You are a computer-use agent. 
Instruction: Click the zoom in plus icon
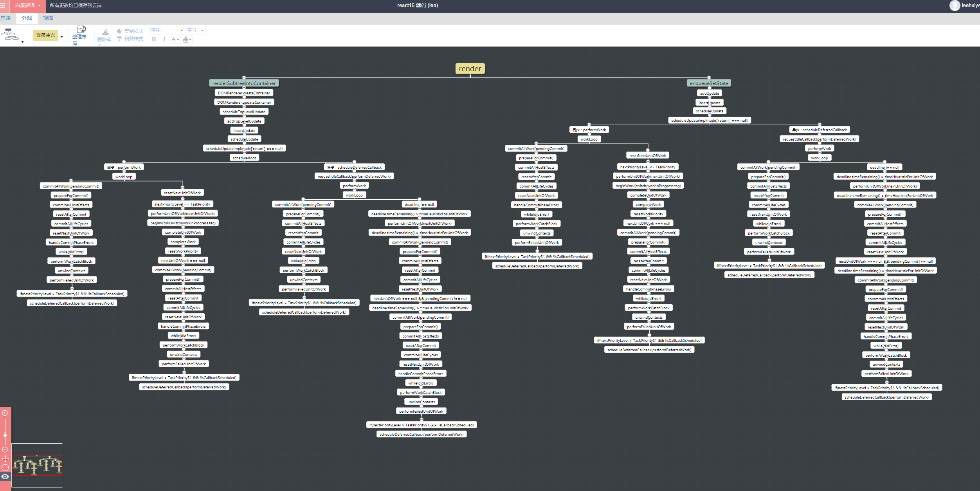click(5, 413)
